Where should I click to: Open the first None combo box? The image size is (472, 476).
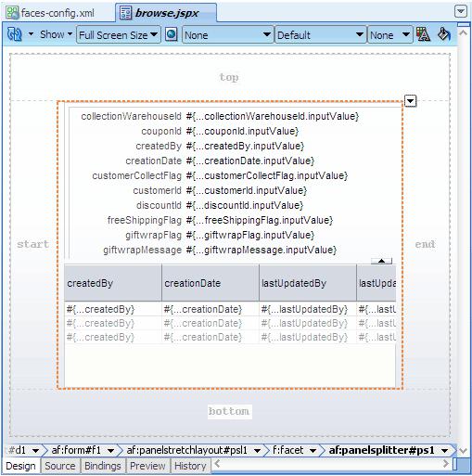[227, 35]
